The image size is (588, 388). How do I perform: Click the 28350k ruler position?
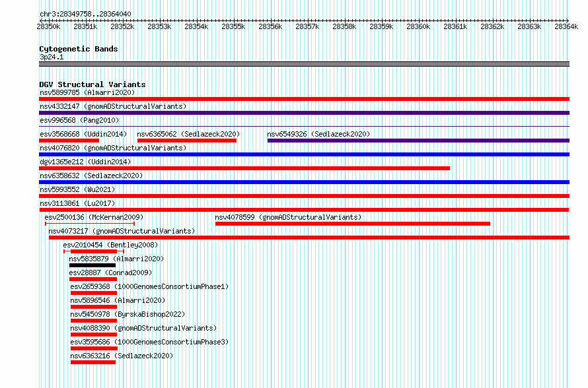48,26
